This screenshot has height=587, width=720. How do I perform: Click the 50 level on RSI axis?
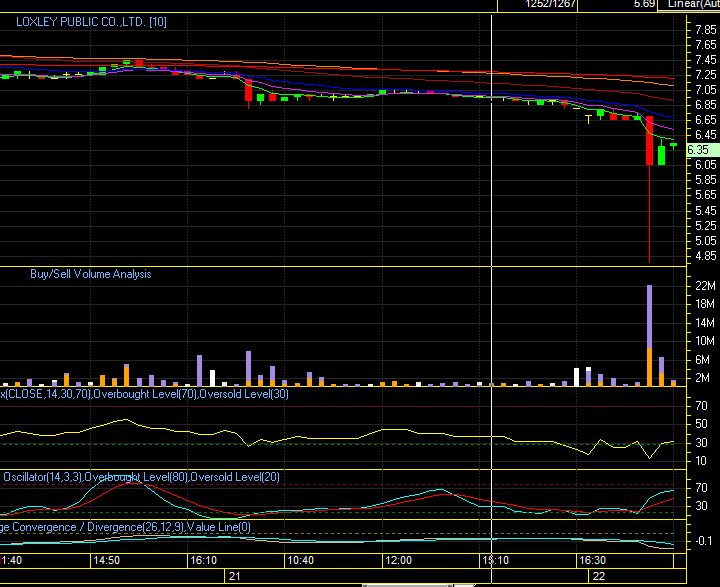point(701,424)
